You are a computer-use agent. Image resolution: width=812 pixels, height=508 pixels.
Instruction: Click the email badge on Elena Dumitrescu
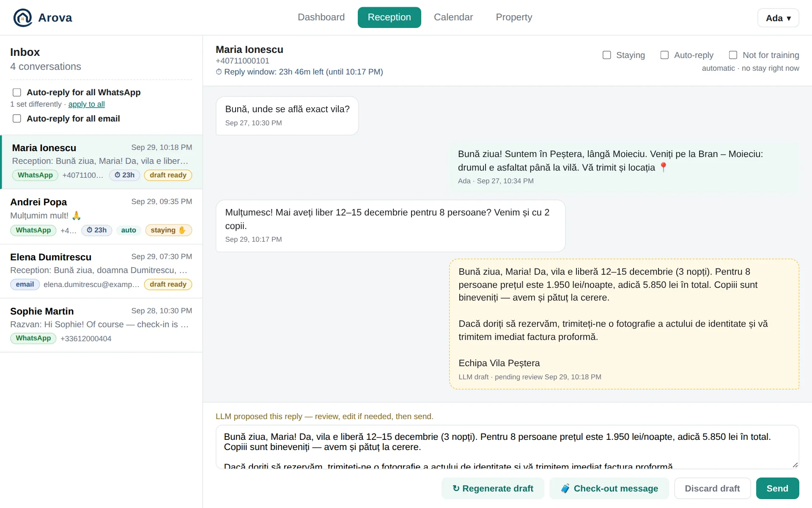(25, 284)
